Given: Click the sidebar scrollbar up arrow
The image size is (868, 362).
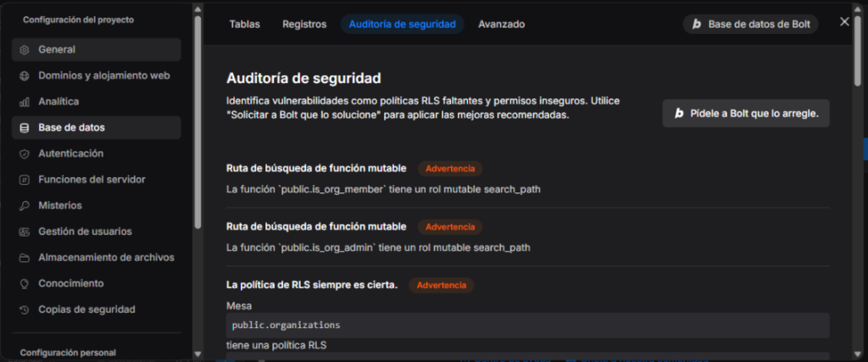Looking at the screenshot, I should (198, 8).
